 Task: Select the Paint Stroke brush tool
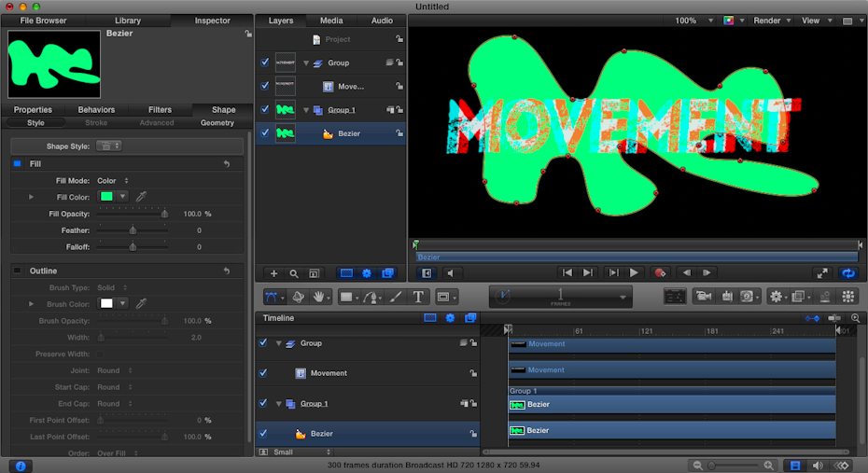coord(395,297)
